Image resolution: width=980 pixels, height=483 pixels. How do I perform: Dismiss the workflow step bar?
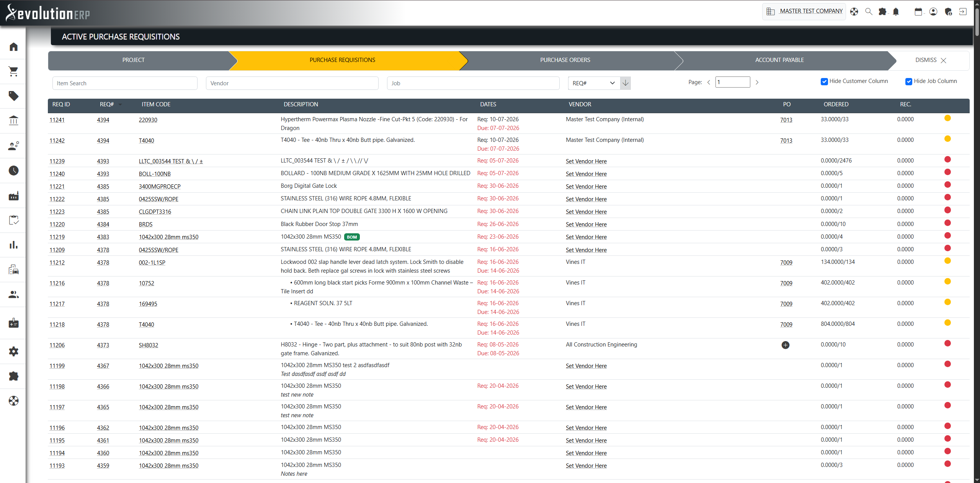[x=931, y=60]
